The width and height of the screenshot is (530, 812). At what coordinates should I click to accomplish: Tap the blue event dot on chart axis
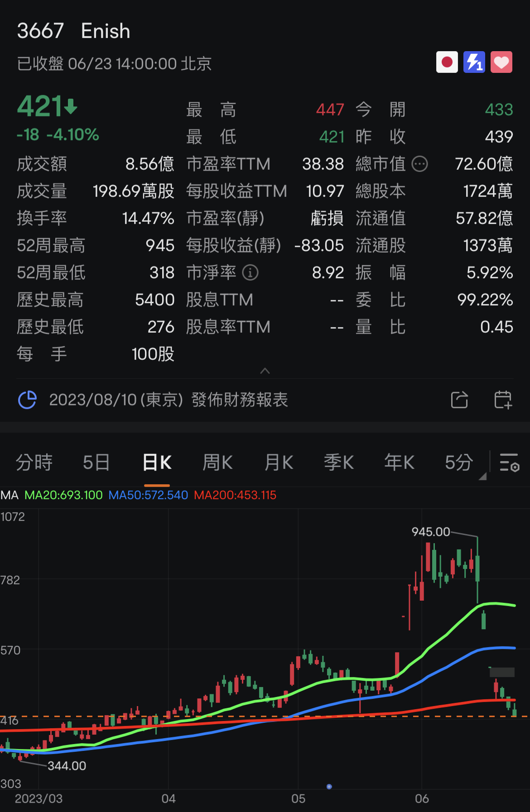(x=329, y=787)
